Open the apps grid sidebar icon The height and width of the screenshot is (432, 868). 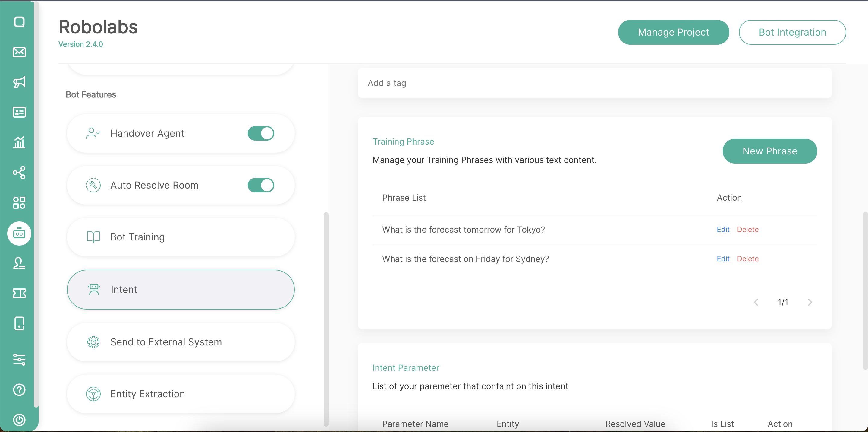click(19, 203)
